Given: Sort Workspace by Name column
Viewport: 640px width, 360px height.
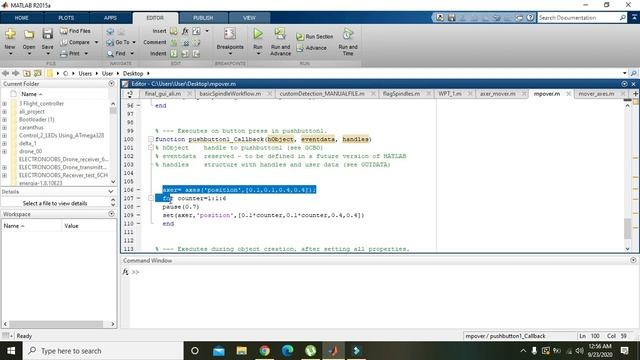Looking at the screenshot, I should (31, 226).
